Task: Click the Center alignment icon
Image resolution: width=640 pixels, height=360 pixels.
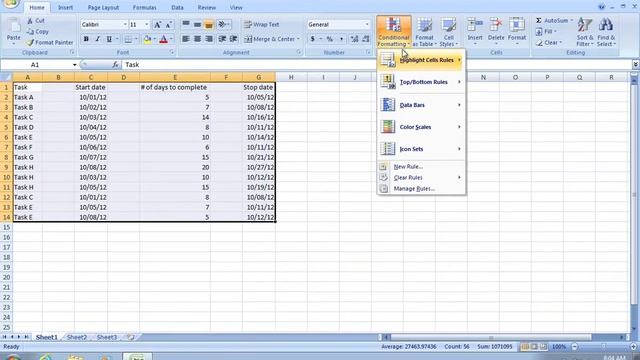Action: point(198,39)
